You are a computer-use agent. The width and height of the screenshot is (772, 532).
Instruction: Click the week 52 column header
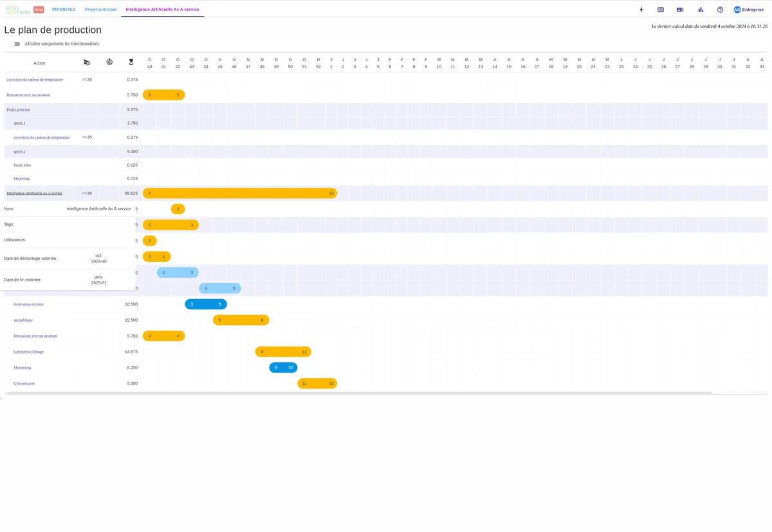coord(318,62)
